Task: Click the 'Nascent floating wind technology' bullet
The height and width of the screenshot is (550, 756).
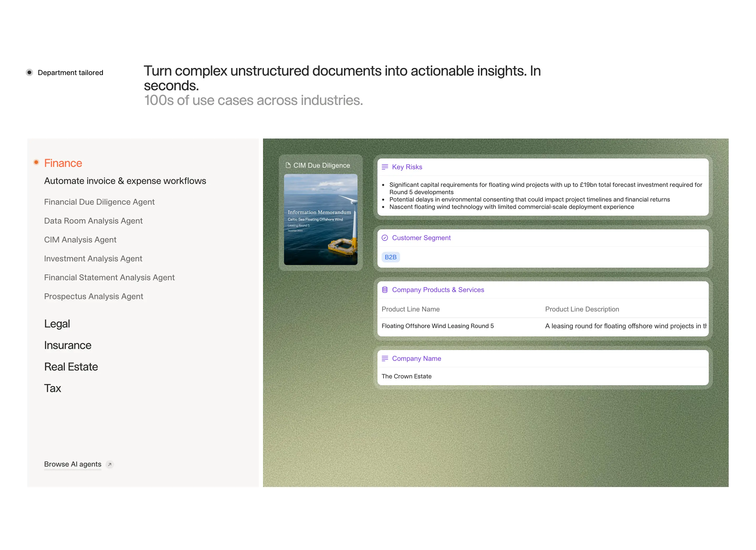Action: coord(512,207)
